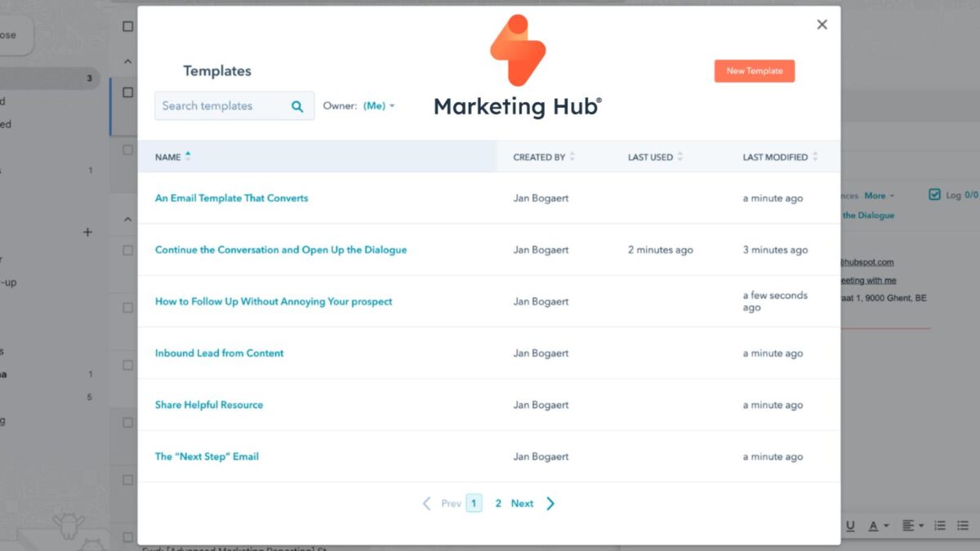The width and height of the screenshot is (980, 551).
Task: Open the Share Helpful Resource template
Action: click(x=209, y=405)
